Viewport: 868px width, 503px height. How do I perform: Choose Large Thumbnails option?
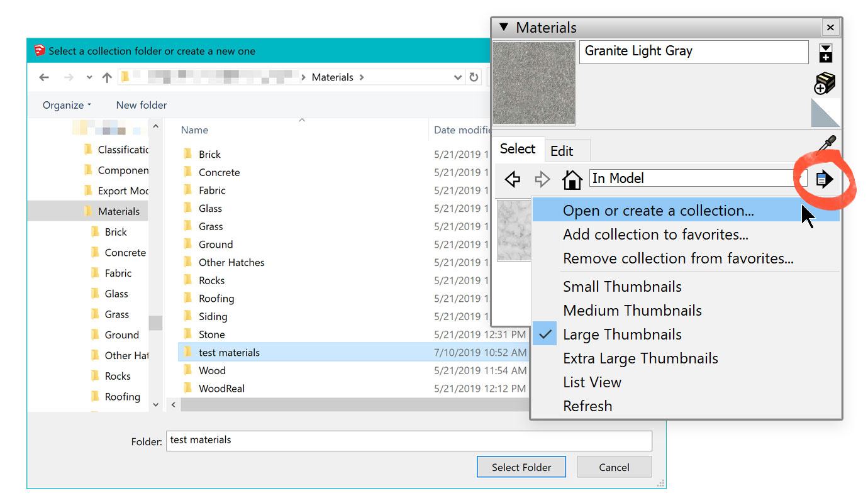tap(622, 334)
